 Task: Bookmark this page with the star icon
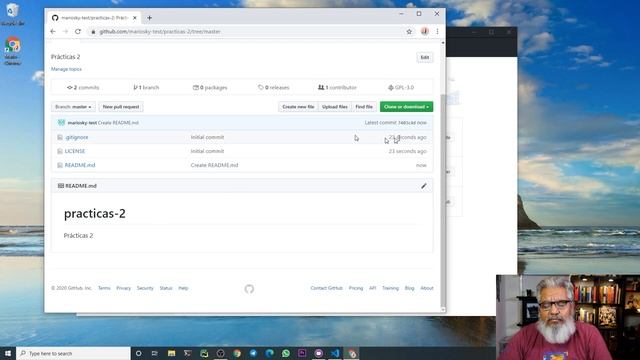pos(409,31)
